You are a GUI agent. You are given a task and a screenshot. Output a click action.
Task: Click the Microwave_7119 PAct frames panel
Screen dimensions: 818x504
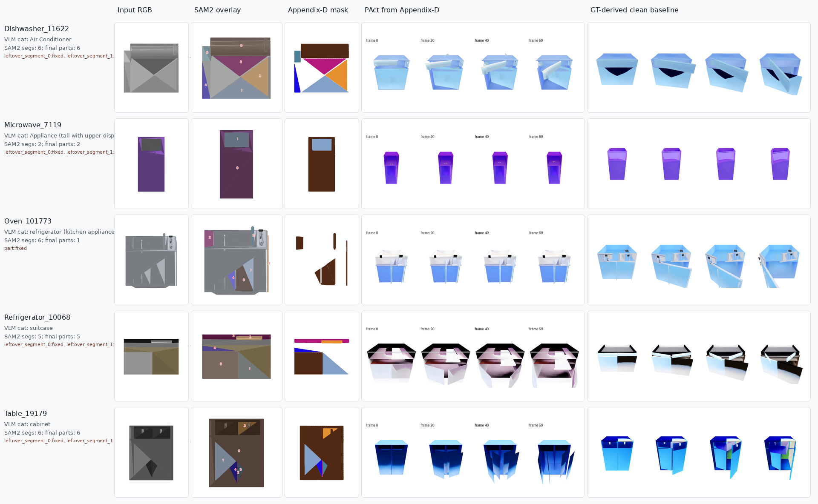click(x=473, y=164)
